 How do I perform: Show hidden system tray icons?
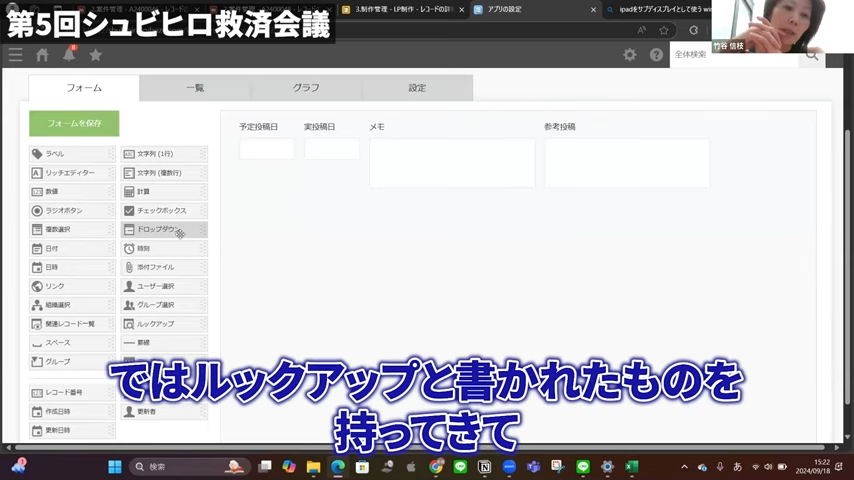(685, 467)
